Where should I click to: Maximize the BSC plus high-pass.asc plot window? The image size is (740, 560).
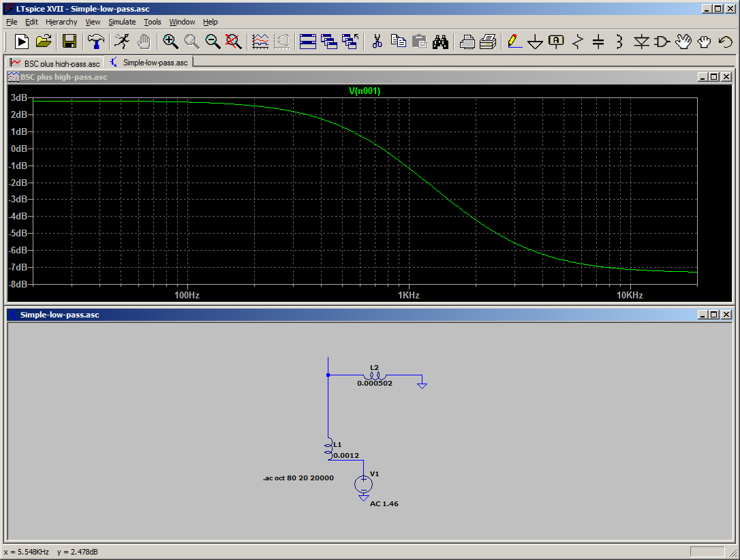(x=714, y=77)
